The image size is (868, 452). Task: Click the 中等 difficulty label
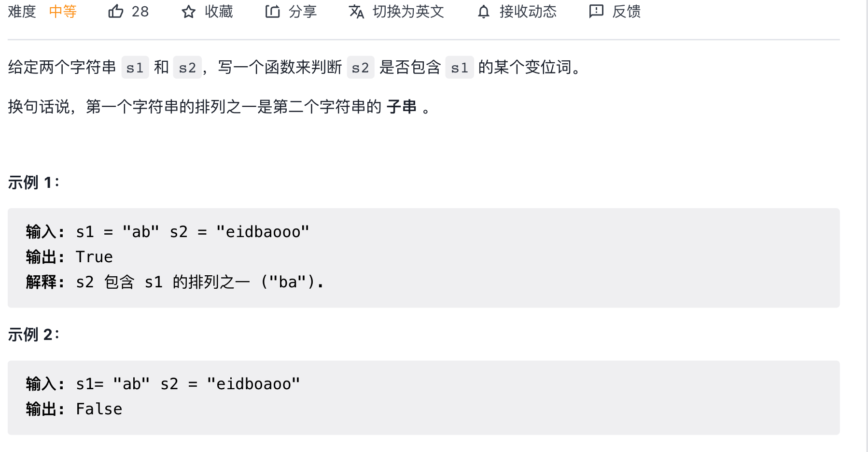(x=63, y=12)
